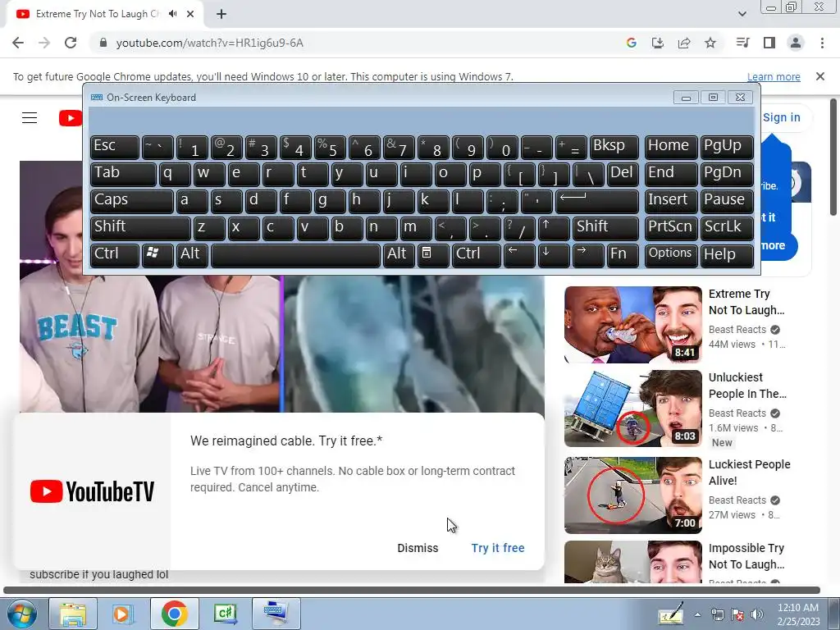Screen dimensions: 840x630
Task: Tap the left arrow key on keyboard
Action: pyautogui.click(x=519, y=255)
